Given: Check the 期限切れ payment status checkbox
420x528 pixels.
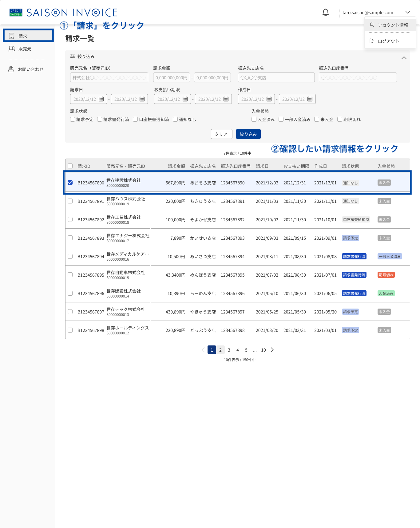Looking at the screenshot, I should (340, 119).
